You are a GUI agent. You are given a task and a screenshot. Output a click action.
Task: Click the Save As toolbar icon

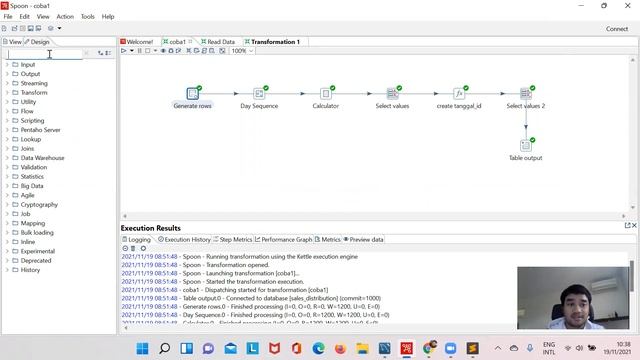(x=38, y=28)
